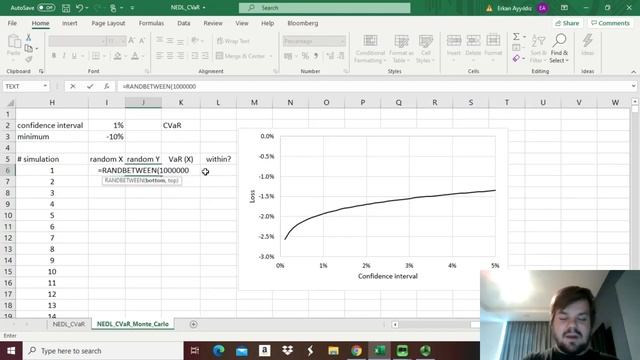
Task: Toggle Bold formatting
Action: [53, 56]
